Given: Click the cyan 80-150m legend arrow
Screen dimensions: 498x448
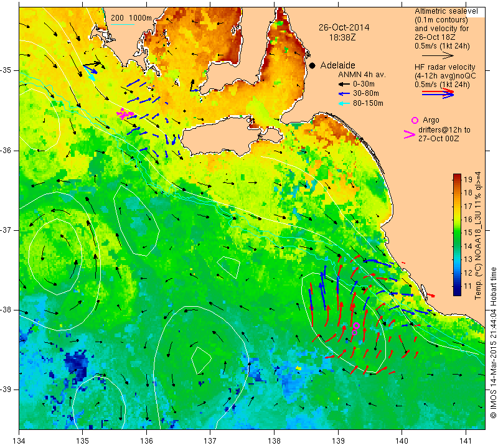Looking at the screenshot, I should [344, 103].
